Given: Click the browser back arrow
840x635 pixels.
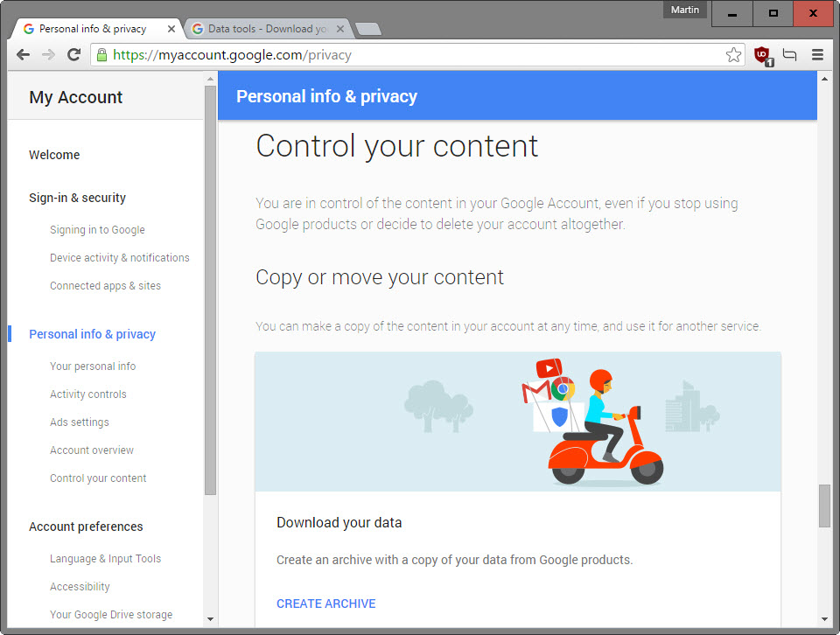Looking at the screenshot, I should (23, 54).
